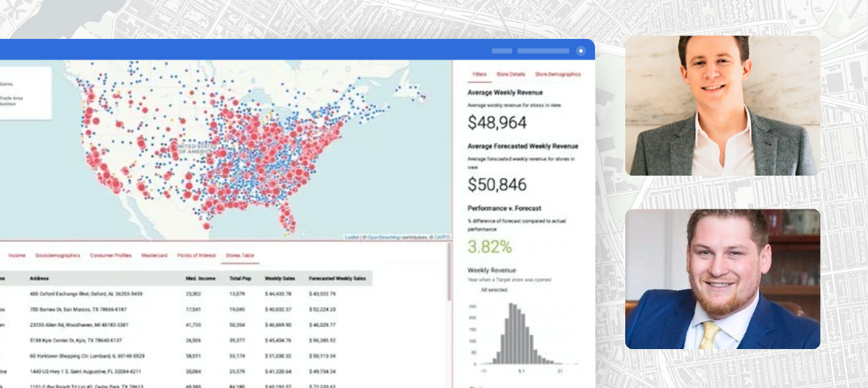Click the circular user icon in blue header
The image size is (868, 388).
click(x=580, y=51)
